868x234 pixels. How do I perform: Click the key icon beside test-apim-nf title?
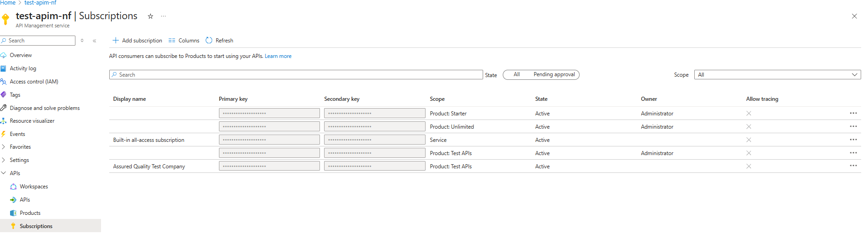[x=5, y=19]
